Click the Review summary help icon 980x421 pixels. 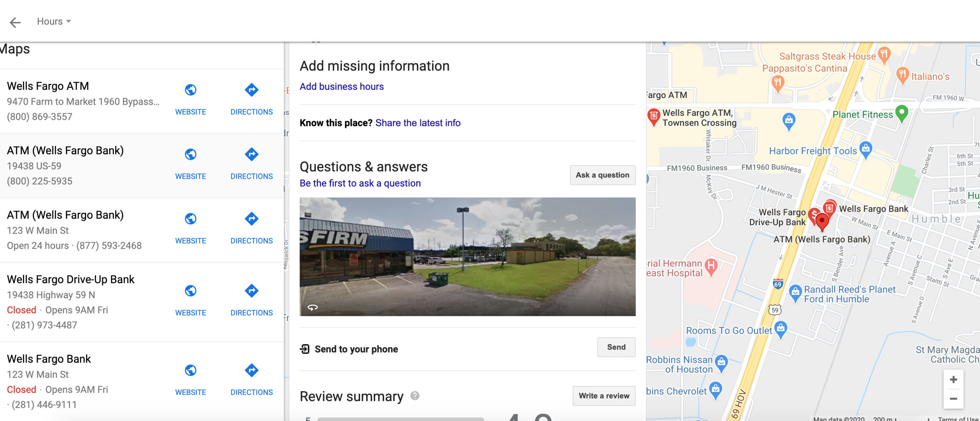click(x=415, y=396)
